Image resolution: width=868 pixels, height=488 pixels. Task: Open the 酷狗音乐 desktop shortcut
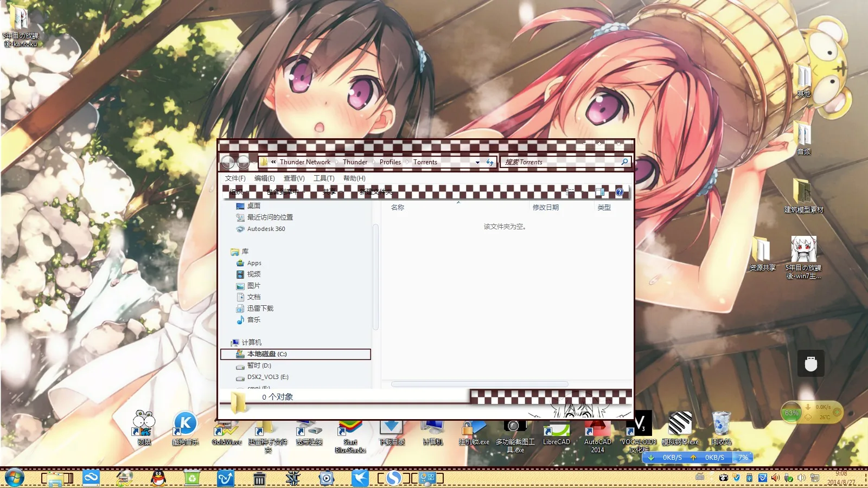(x=186, y=428)
